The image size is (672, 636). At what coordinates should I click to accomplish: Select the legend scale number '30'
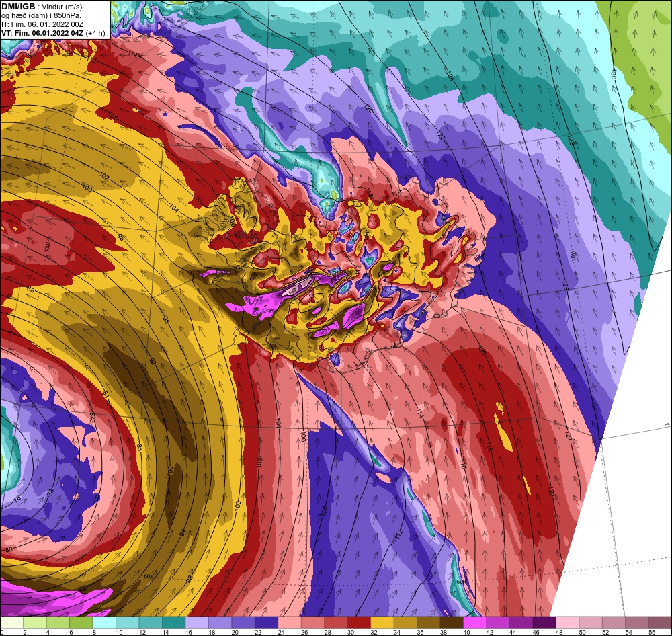pos(351,632)
